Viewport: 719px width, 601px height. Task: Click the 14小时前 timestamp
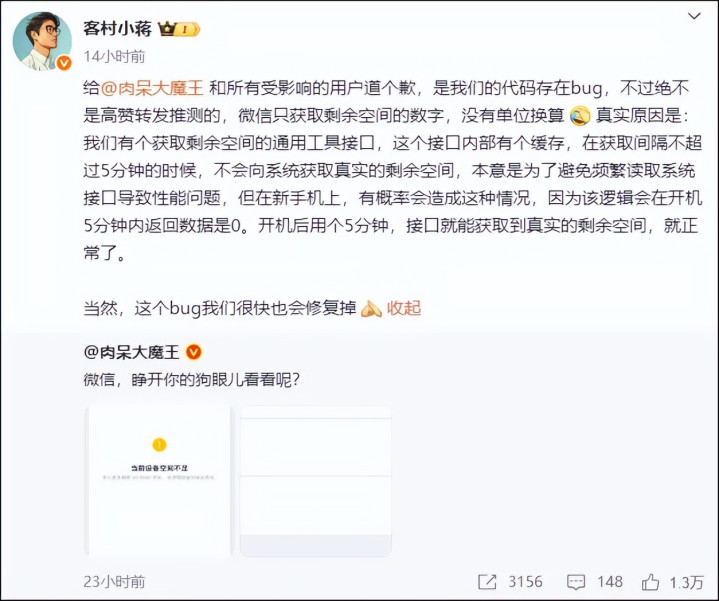point(114,56)
